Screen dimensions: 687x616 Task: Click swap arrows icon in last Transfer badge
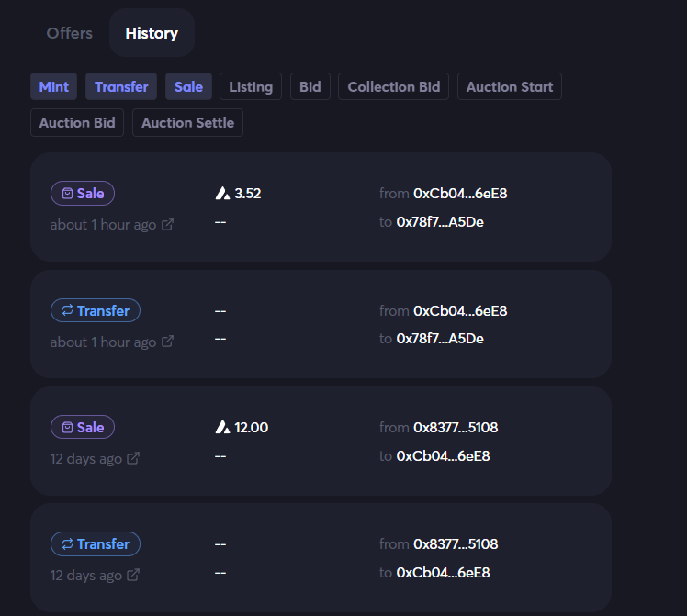pyautogui.click(x=67, y=543)
